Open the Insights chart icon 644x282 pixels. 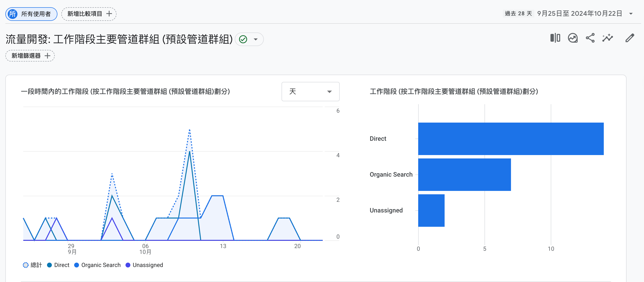(573, 38)
